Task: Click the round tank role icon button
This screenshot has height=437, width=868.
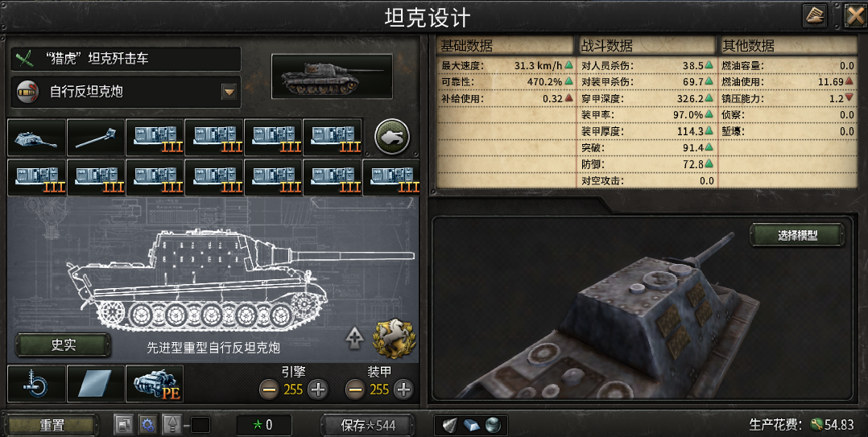Action: [392, 136]
